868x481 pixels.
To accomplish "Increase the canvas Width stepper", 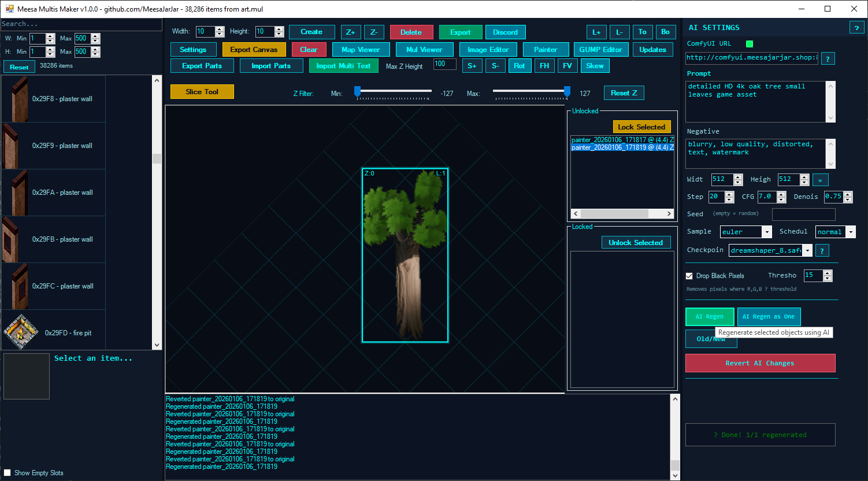I will click(219, 29).
